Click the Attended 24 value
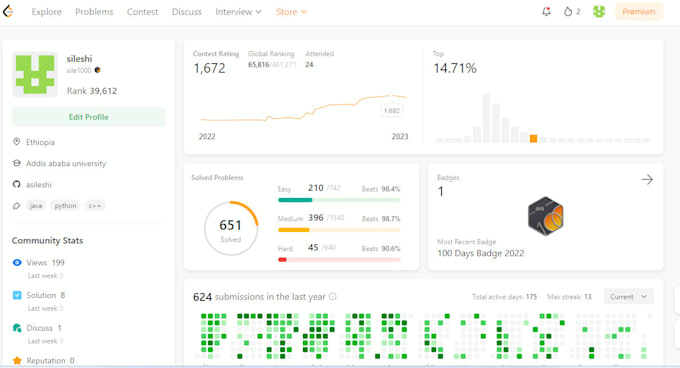The image size is (680, 368). (309, 65)
